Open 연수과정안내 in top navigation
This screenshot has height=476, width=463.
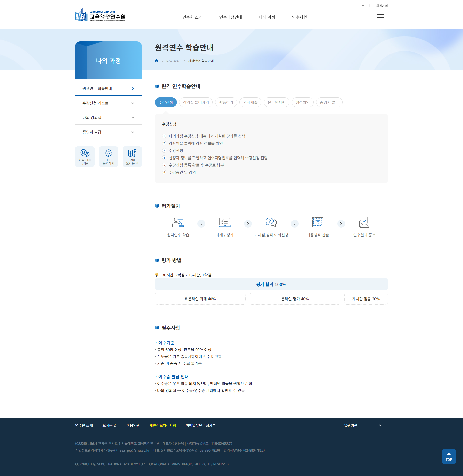230,17
